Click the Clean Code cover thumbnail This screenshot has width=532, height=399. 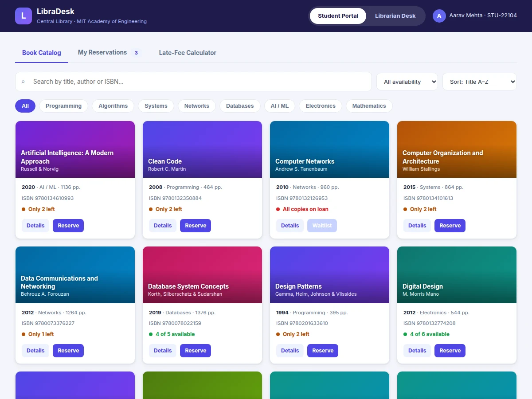(202, 149)
